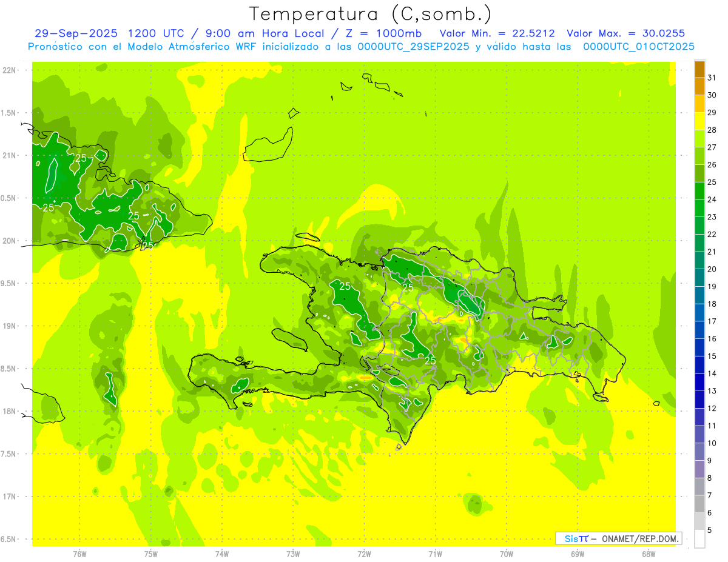Click the 'Valor Min. = 22.5212' text
The image size is (728, 562).
pyautogui.click(x=497, y=33)
